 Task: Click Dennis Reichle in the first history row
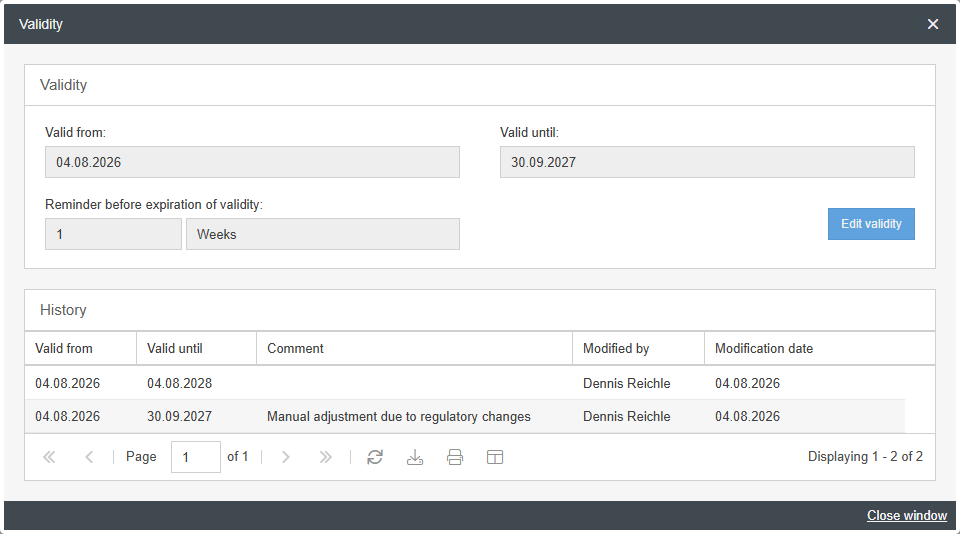(x=626, y=383)
